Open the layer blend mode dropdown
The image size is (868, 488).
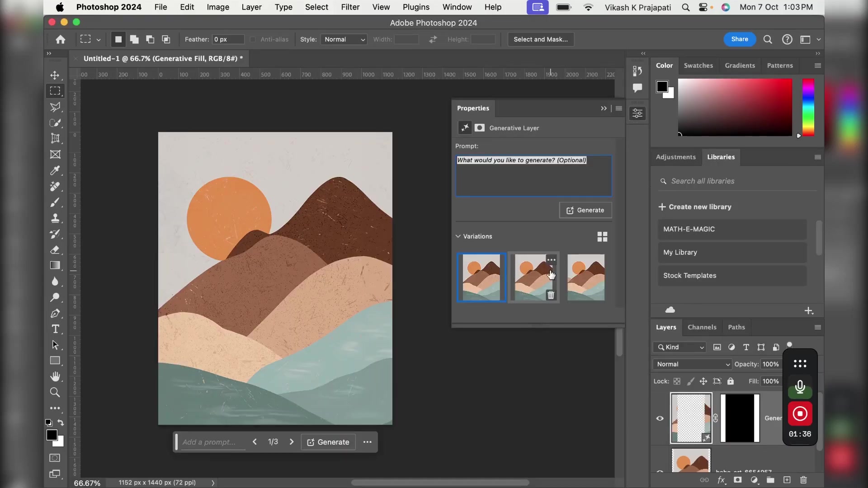pos(691,364)
